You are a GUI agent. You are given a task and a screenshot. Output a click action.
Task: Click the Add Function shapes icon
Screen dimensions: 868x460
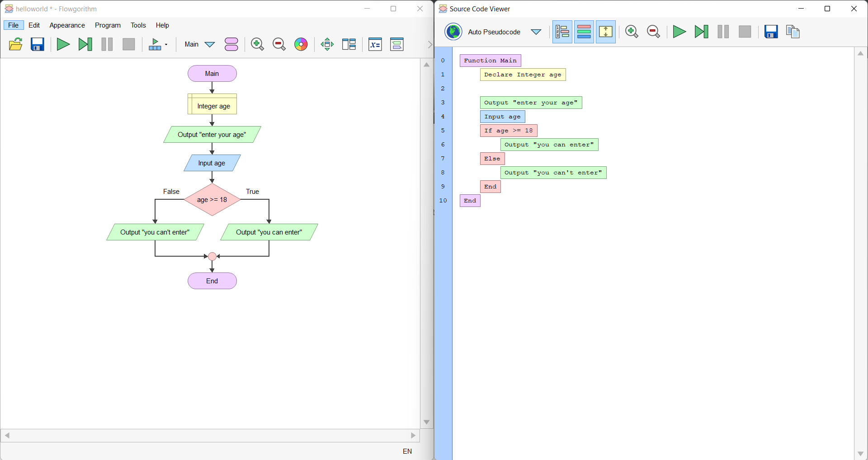tap(231, 44)
